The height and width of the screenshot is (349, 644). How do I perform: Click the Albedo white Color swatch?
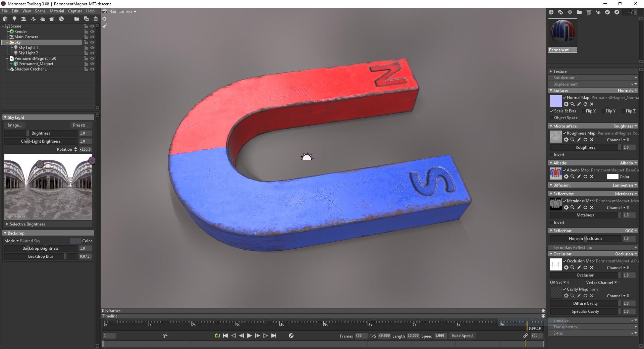(612, 177)
